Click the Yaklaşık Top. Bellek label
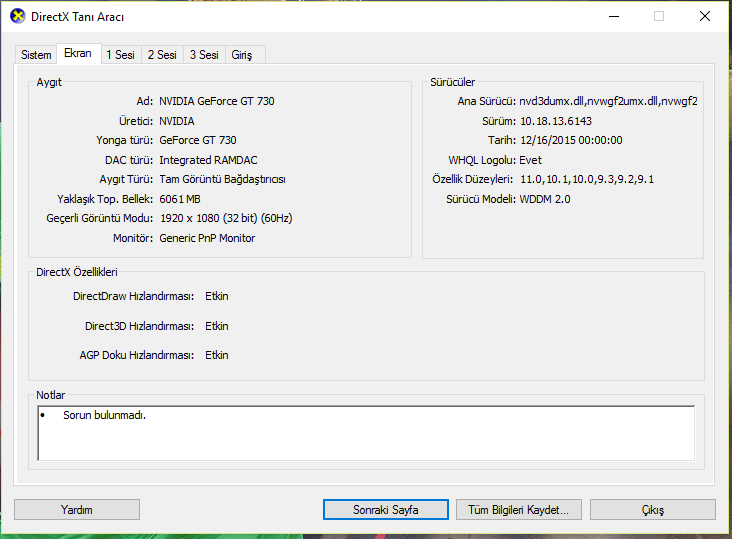Screen dimensions: 732x539 point(105,199)
